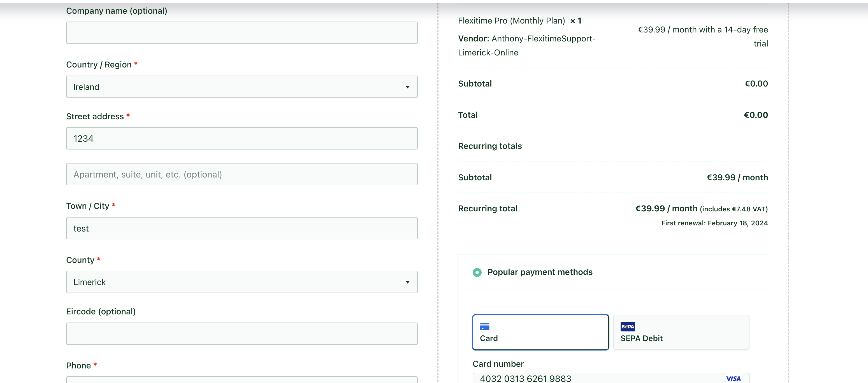The height and width of the screenshot is (383, 868).
Task: Click the Street address field containing 1234
Action: [x=242, y=139]
